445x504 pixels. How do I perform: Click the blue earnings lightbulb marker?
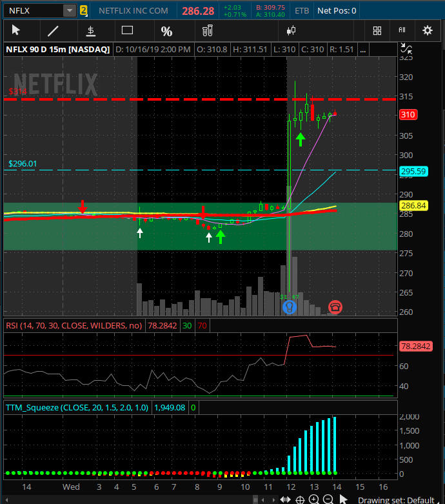290,307
